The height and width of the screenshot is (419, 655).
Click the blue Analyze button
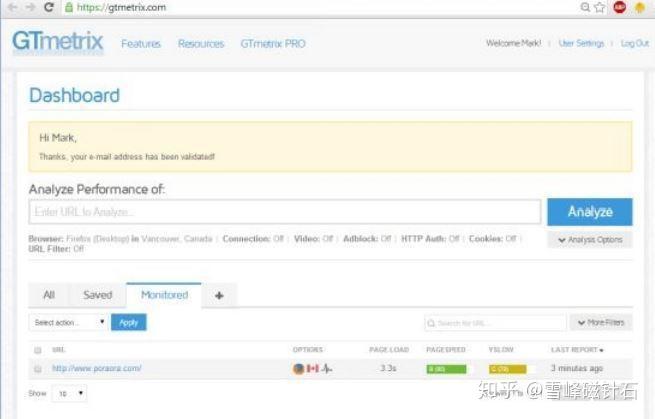tap(590, 212)
